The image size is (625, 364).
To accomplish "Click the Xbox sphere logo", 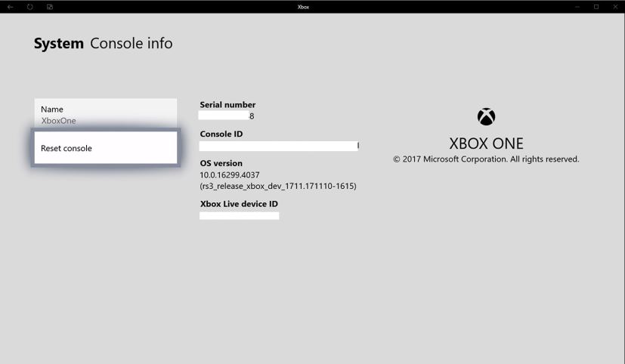I will [486, 117].
